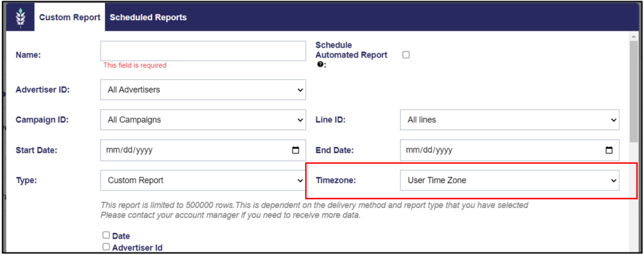Viewport: 644px width, 255px height.
Task: Click the 'Start Date:' label
Action: pos(36,151)
